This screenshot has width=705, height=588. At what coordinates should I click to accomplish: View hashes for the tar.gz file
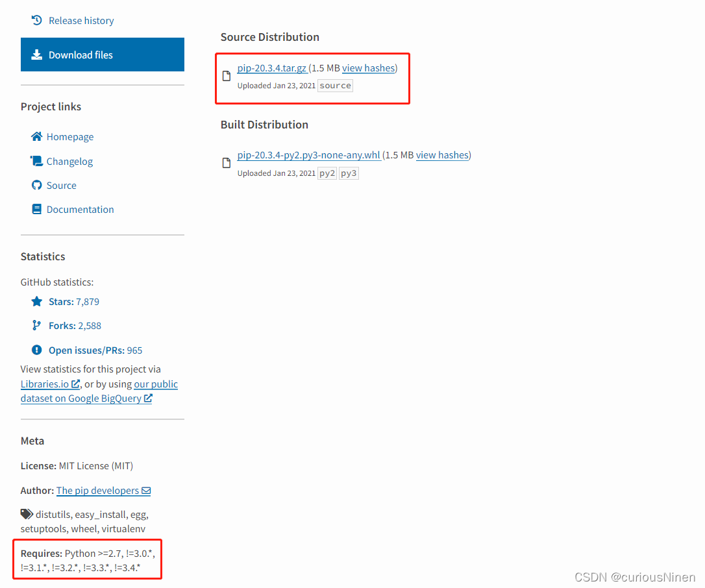click(368, 68)
